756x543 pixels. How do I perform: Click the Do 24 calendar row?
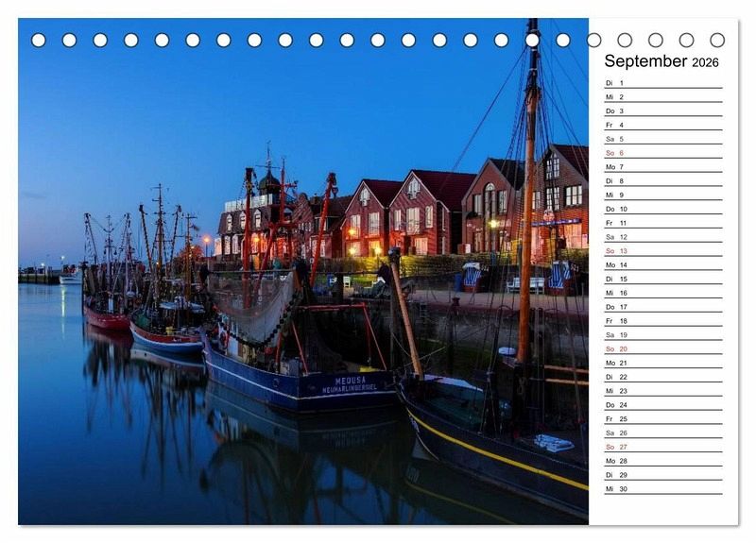[662, 405]
